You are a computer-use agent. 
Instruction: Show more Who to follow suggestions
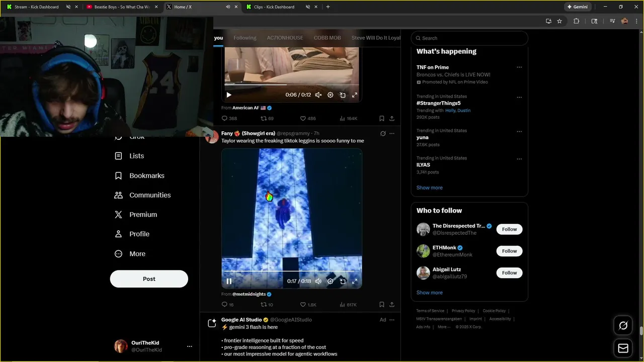click(429, 293)
